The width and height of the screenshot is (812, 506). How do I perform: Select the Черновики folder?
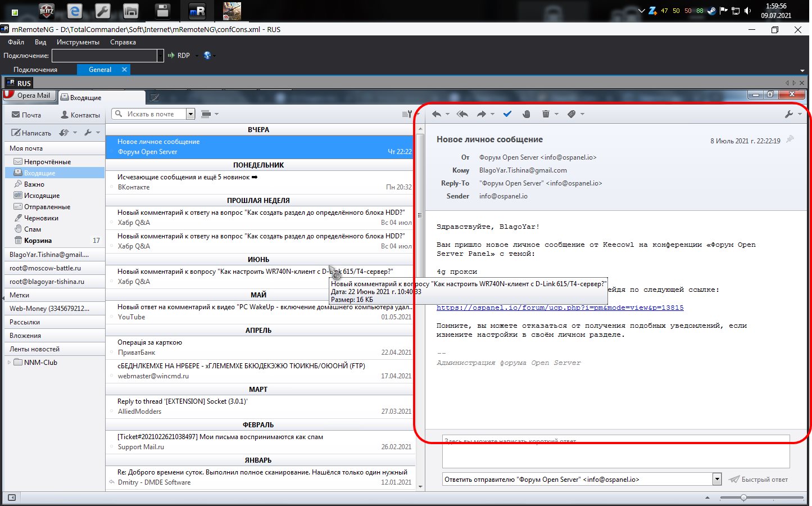[x=55, y=218]
